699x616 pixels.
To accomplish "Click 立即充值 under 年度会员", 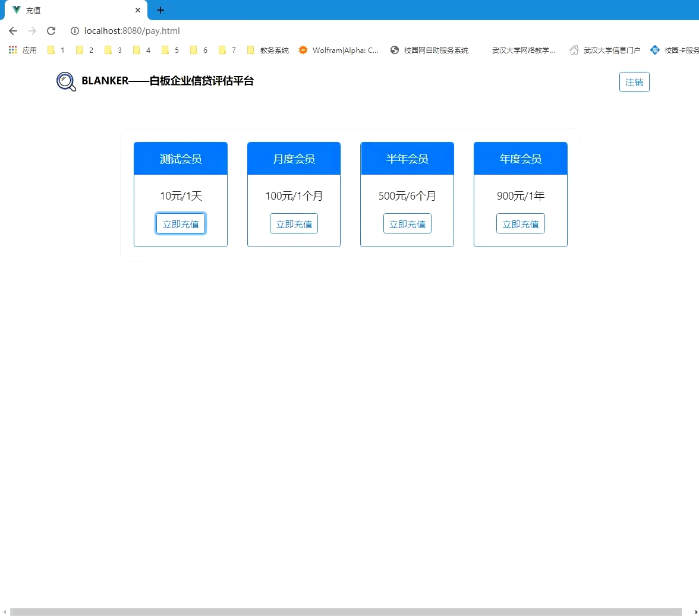I will pyautogui.click(x=520, y=223).
